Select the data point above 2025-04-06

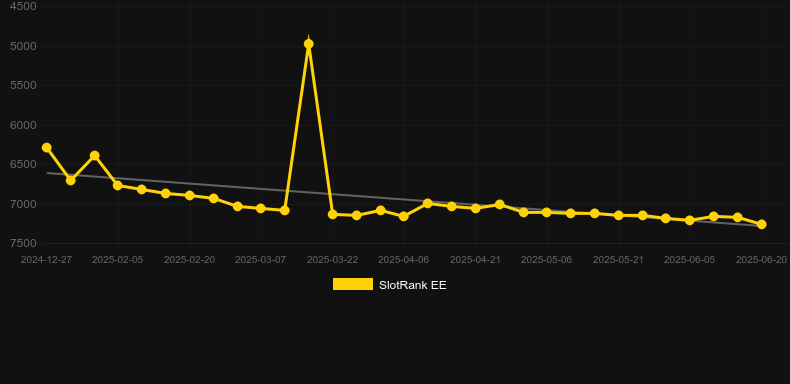tap(404, 216)
